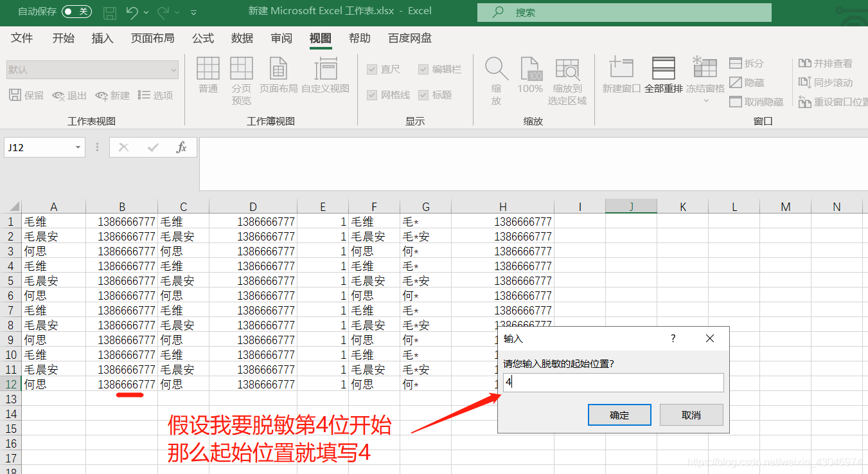This screenshot has width=868, height=474.
Task: Click the Save icon in title bar
Action: (x=110, y=12)
